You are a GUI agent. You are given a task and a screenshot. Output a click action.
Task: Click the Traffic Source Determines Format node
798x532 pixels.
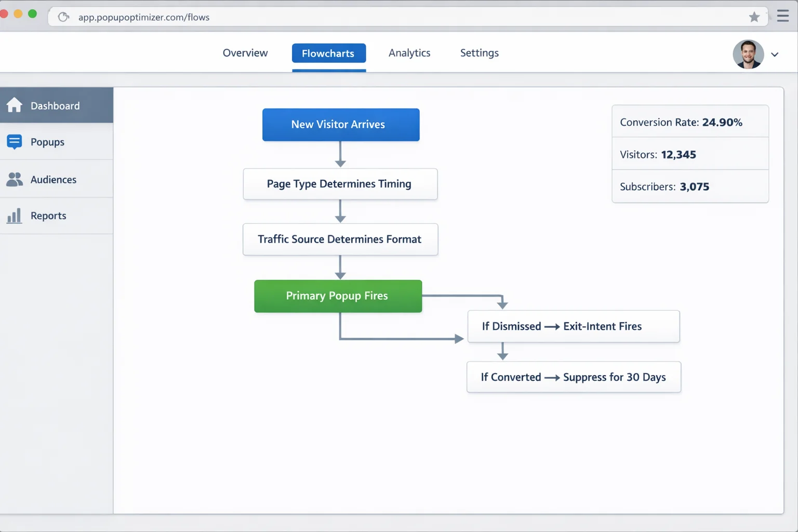[x=340, y=240]
